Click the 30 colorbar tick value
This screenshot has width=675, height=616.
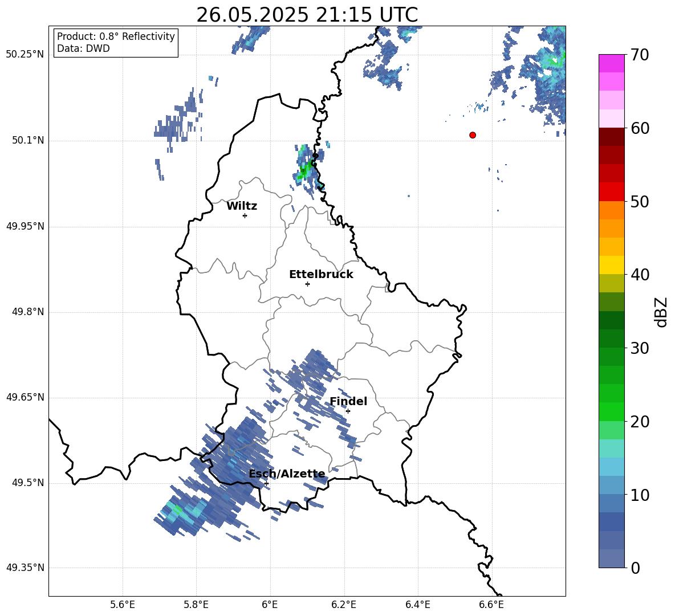[x=640, y=348]
